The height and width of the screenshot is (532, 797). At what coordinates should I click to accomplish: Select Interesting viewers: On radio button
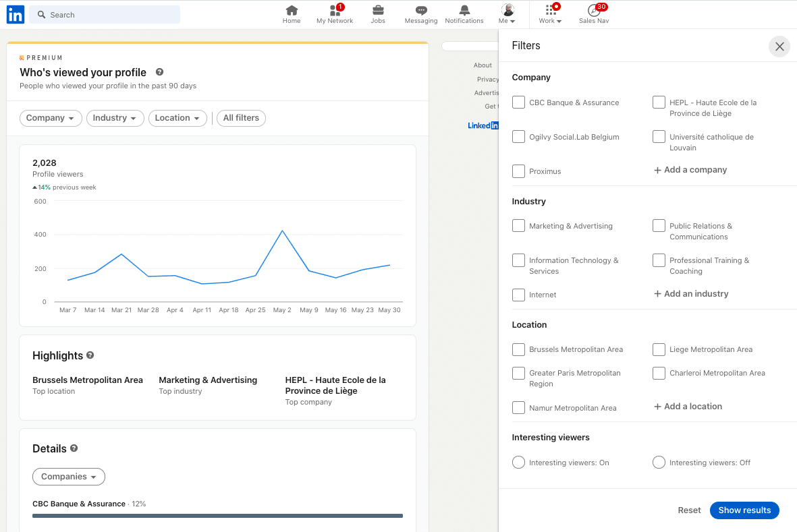[518, 463]
